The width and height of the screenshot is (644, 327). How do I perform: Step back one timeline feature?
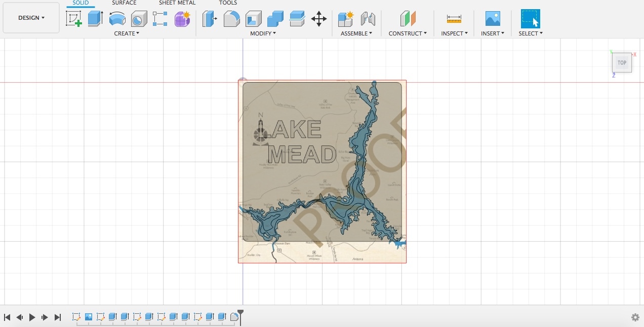coord(20,317)
